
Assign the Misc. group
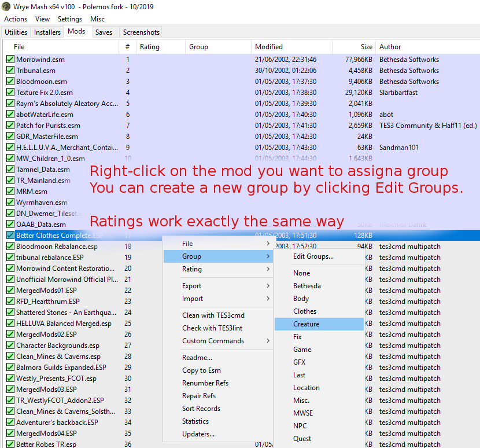click(319, 400)
